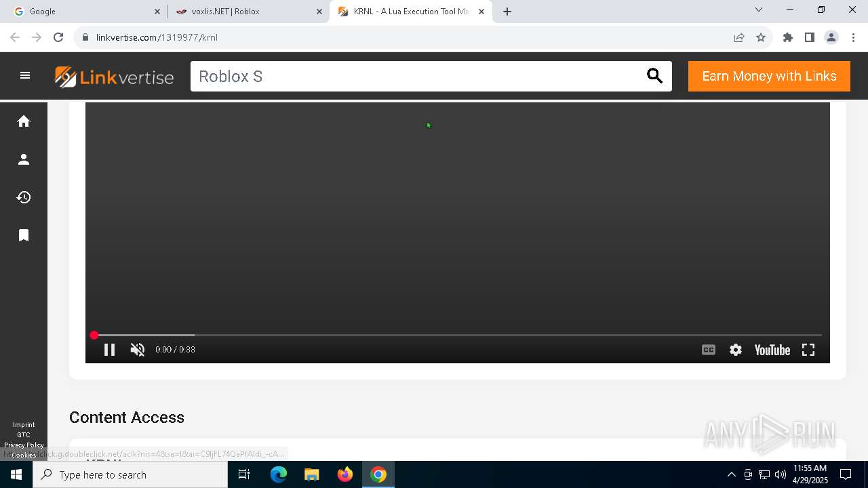The image size is (868, 488).
Task: Open the tab search dropdown
Action: pos(759,10)
